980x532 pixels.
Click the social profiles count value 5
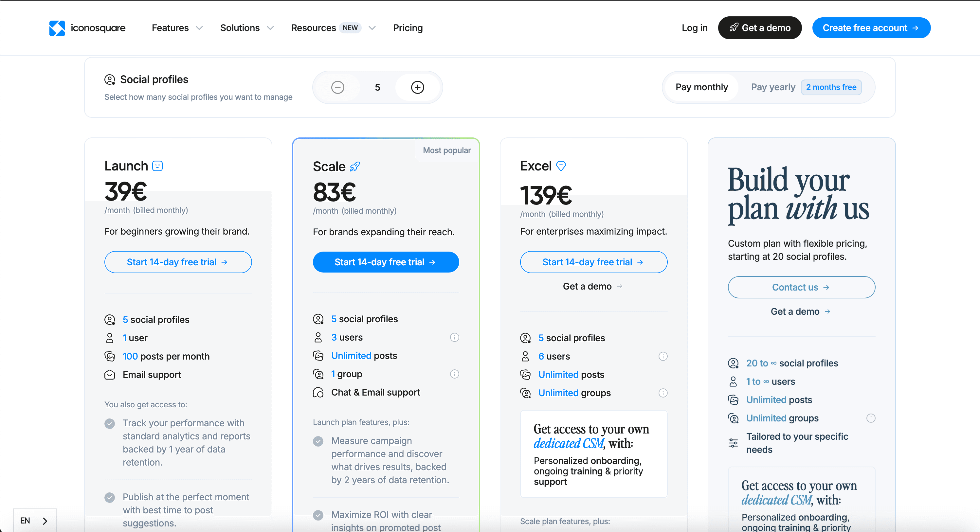click(x=377, y=87)
